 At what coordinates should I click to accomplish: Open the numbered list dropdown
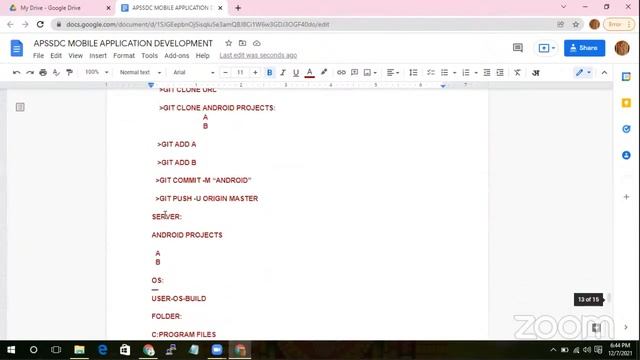coord(469,73)
